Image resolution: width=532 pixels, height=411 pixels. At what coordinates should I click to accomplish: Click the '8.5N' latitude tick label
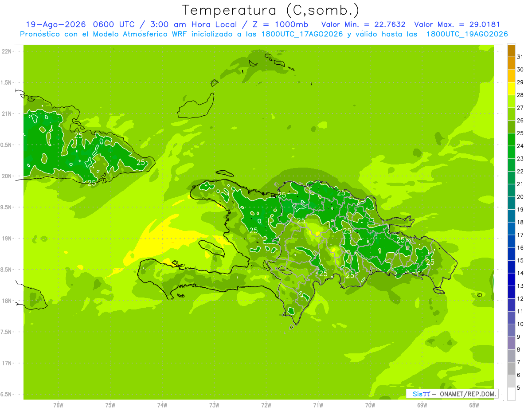6,270
